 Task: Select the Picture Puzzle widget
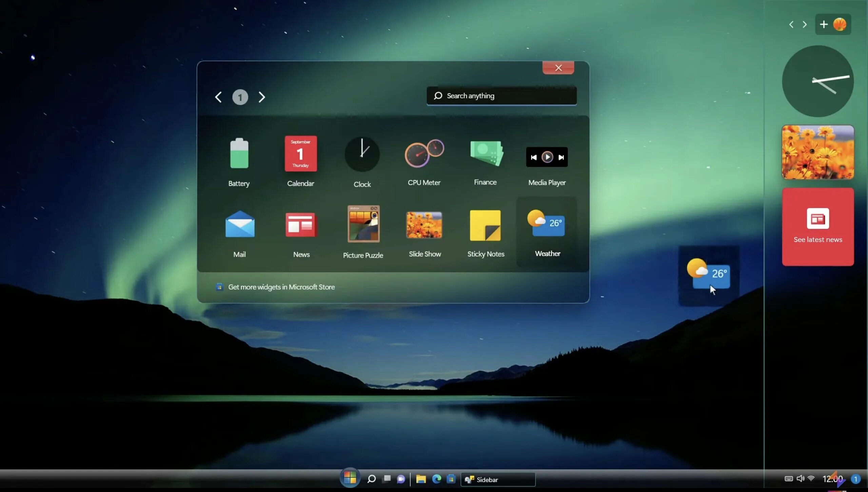click(x=363, y=224)
